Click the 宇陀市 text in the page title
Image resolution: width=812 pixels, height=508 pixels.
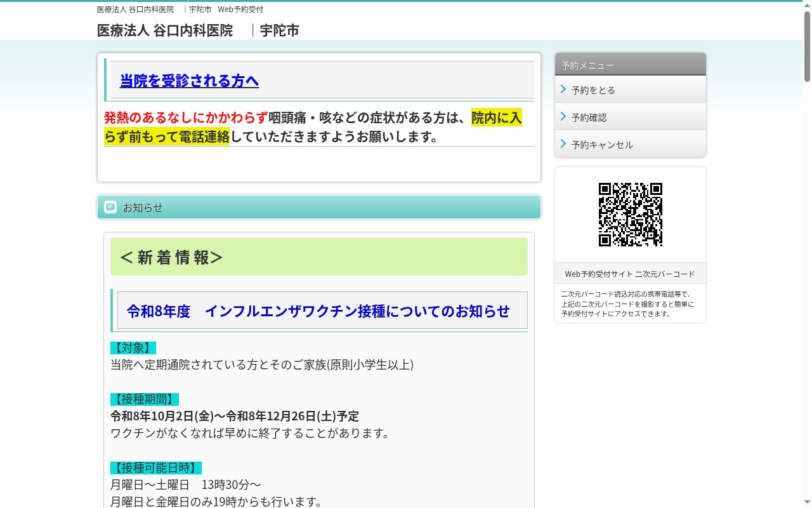point(279,30)
